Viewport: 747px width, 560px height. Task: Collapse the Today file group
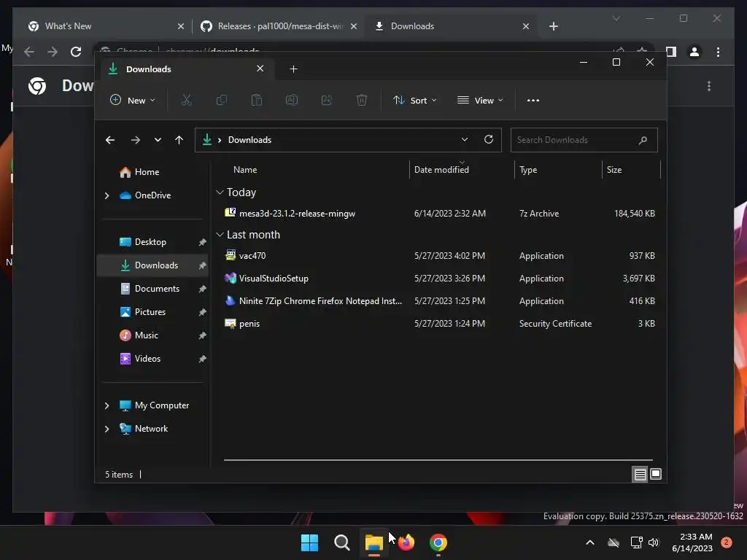click(220, 192)
